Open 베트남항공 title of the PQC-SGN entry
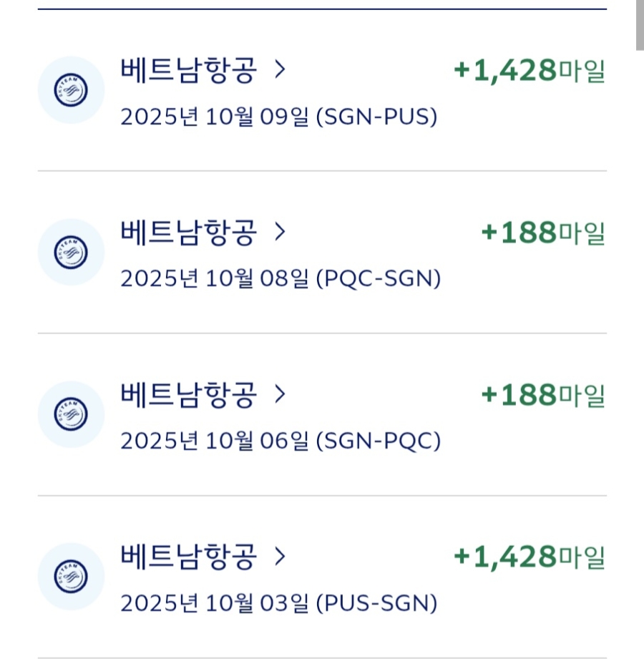 [x=187, y=233]
